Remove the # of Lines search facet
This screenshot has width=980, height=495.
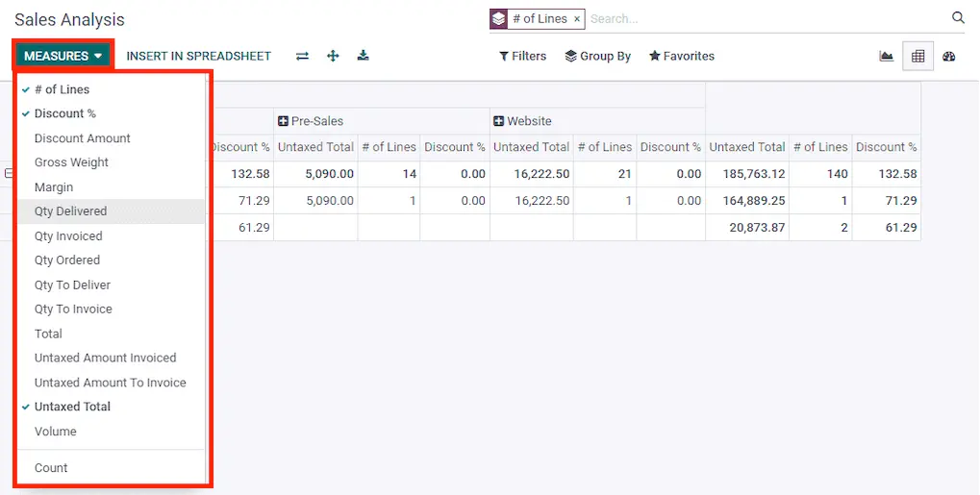pyautogui.click(x=577, y=18)
